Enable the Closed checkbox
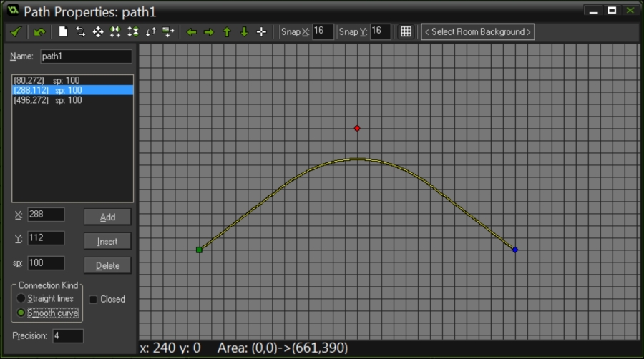Viewport: 644px width, 359px height. tap(93, 299)
